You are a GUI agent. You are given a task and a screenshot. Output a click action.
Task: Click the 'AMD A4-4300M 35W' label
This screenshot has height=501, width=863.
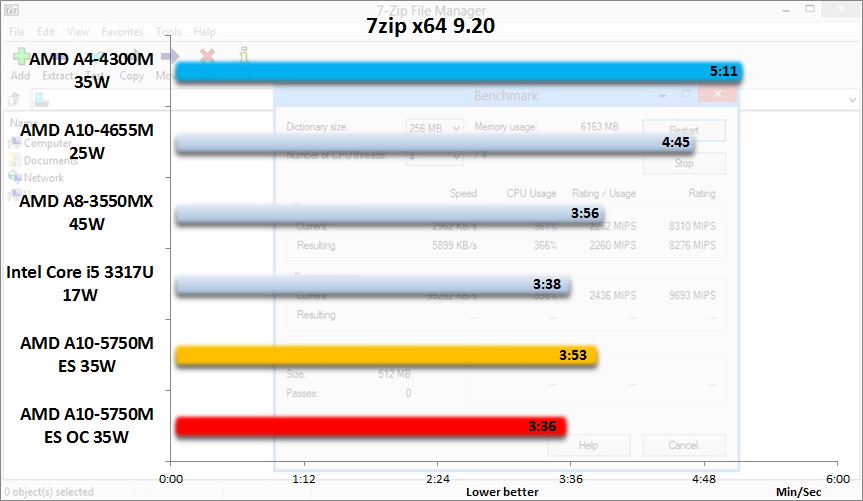(91, 70)
